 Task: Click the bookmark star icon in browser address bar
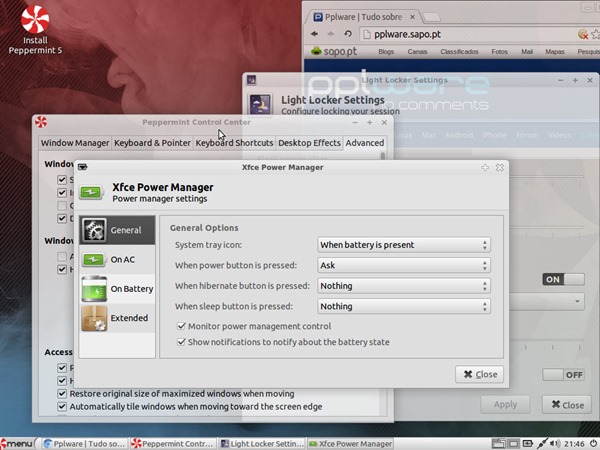[595, 34]
